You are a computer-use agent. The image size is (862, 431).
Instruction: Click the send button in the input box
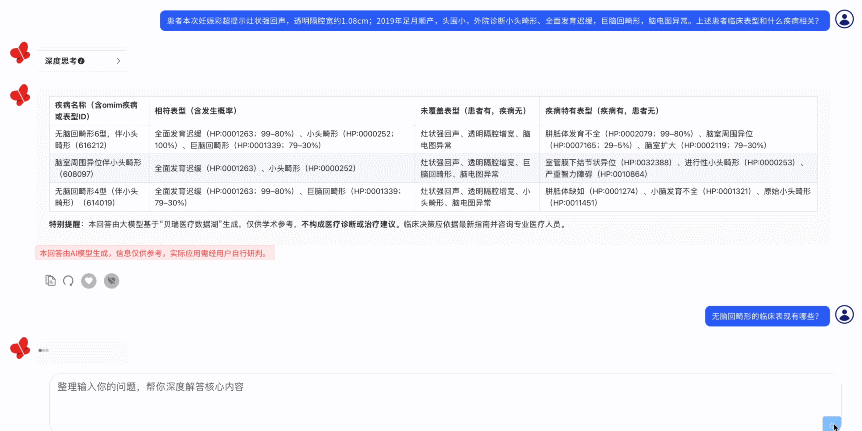pos(832,424)
